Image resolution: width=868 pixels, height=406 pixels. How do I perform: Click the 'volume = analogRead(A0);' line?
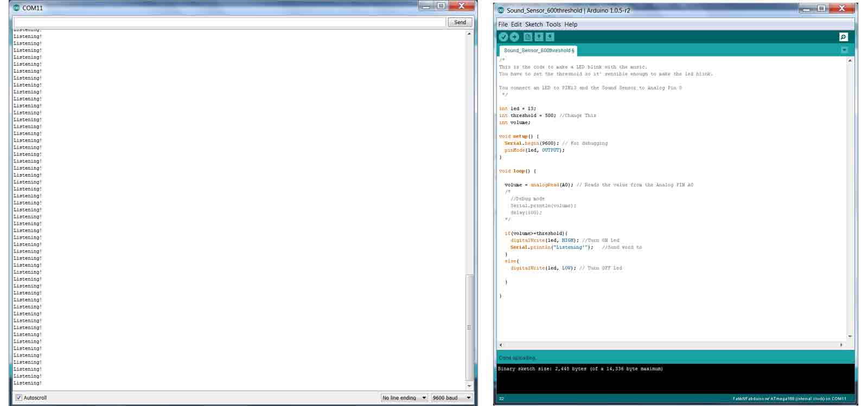pos(539,185)
